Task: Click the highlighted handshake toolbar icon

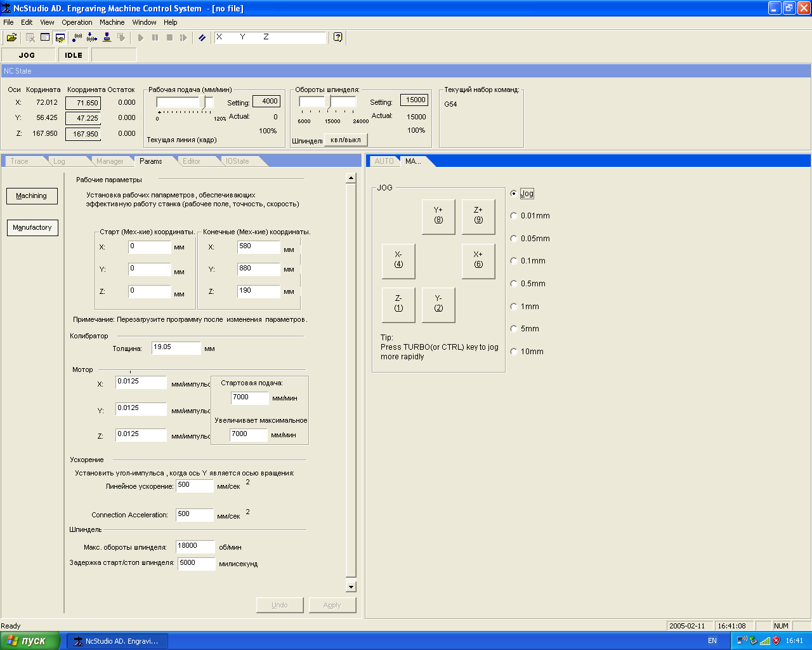Action: click(x=60, y=37)
